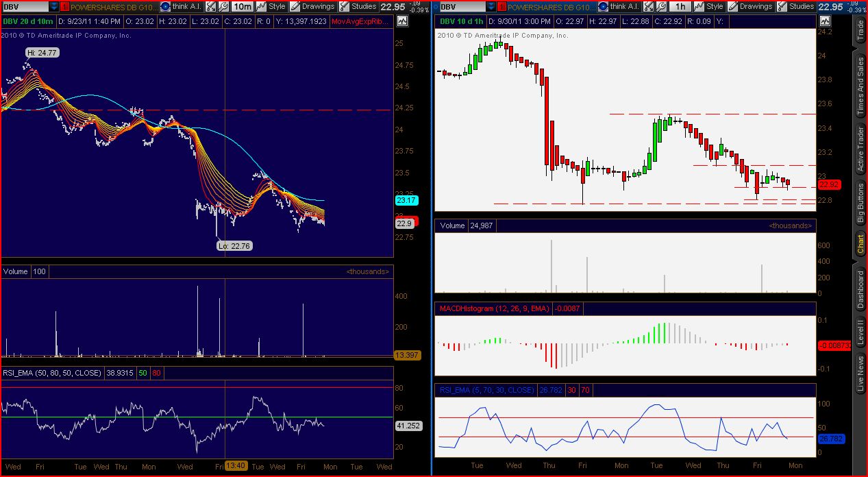Click the Drawings pencil icon on 1h chart
868x477 pixels.
point(733,6)
